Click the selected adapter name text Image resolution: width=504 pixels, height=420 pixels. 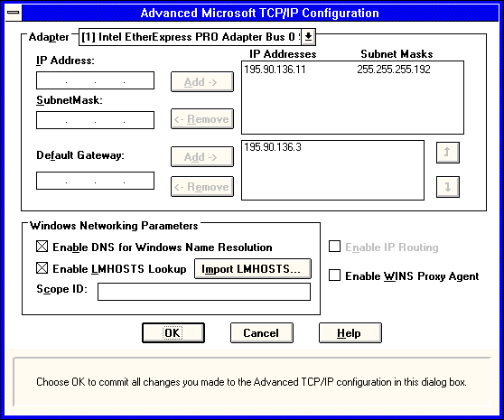190,37
